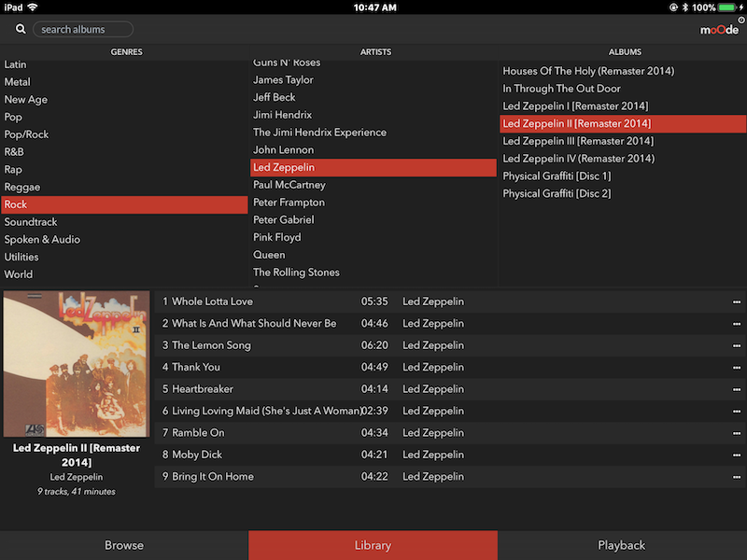Play track 8 Moby Dick

point(450,455)
